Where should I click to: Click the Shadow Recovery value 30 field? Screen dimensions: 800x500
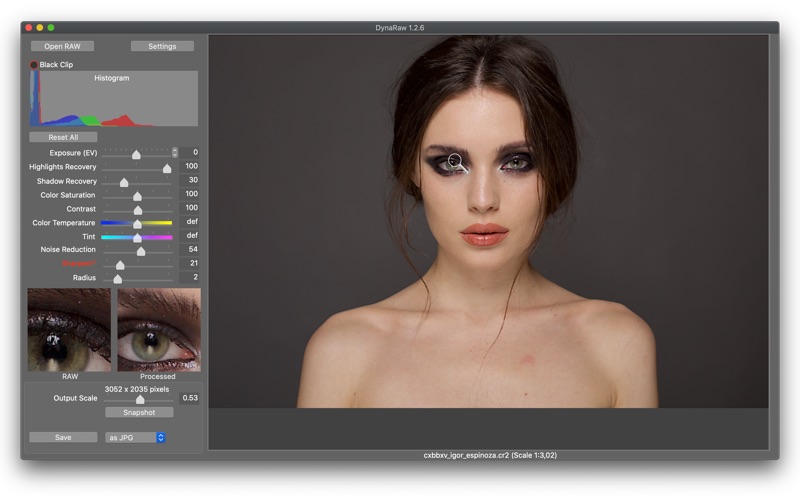pos(190,180)
